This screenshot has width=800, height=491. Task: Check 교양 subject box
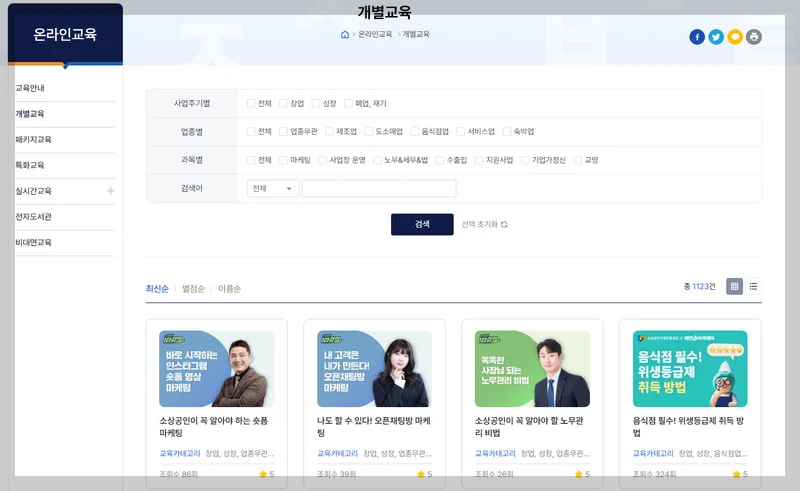(578, 160)
